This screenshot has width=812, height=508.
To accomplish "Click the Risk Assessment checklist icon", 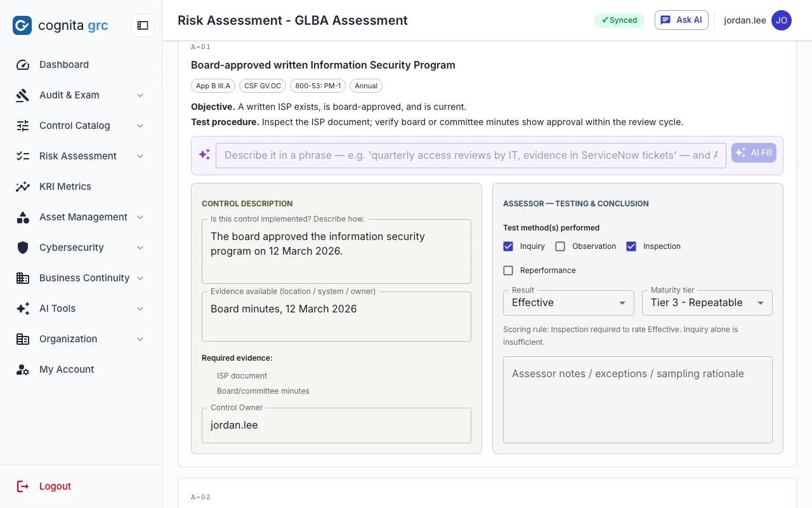I will [23, 156].
